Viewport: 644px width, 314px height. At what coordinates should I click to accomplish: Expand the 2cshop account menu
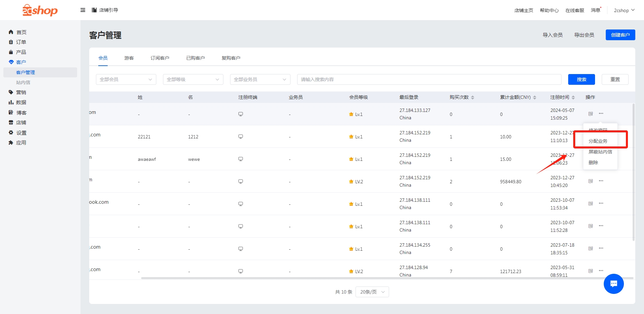pos(624,10)
